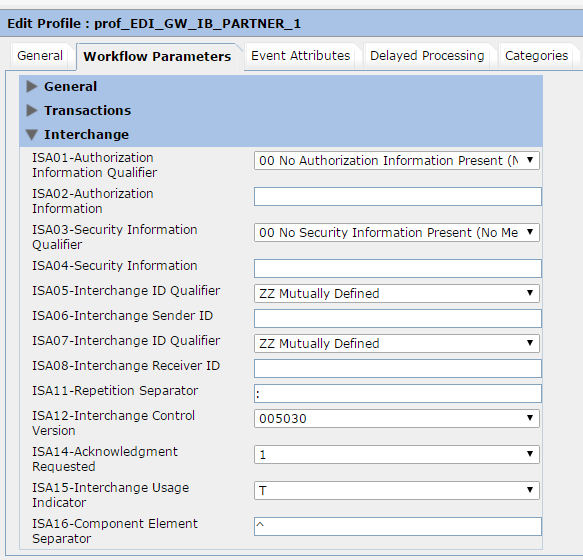Open ISA15 Interchange Usage Indicator dropdown
583x560 pixels.
click(x=397, y=490)
